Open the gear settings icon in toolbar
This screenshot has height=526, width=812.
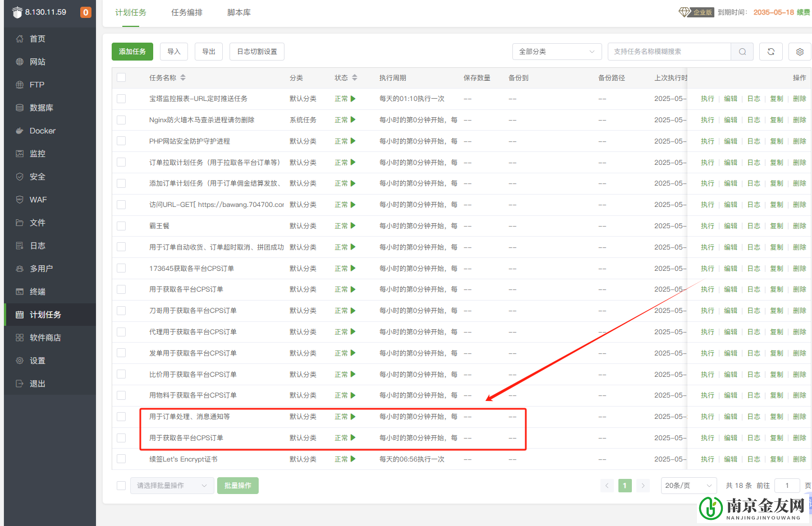pyautogui.click(x=800, y=52)
